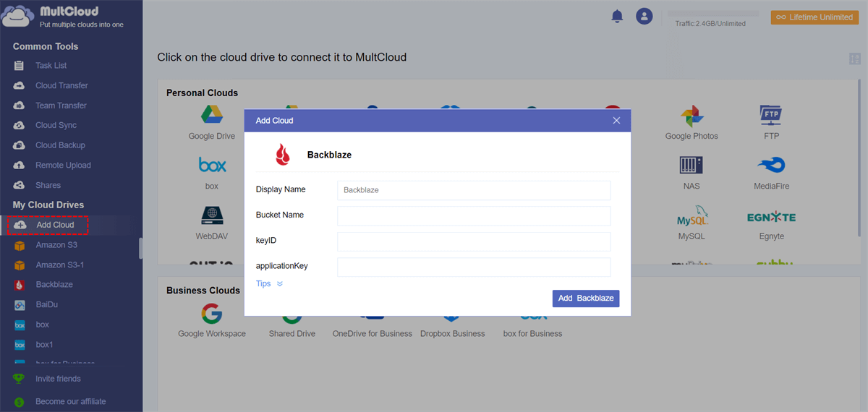Select Google Workspace business cloud
This screenshot has height=412, width=868.
212,321
